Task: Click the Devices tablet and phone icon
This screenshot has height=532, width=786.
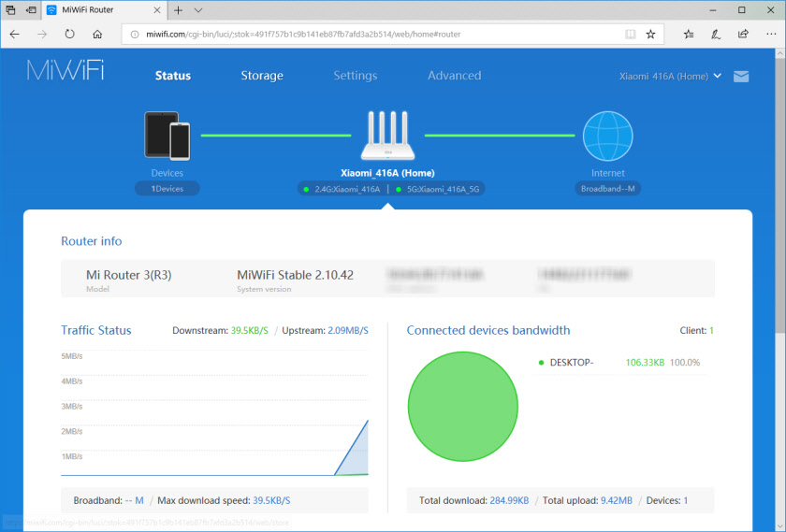Action: coord(167,136)
